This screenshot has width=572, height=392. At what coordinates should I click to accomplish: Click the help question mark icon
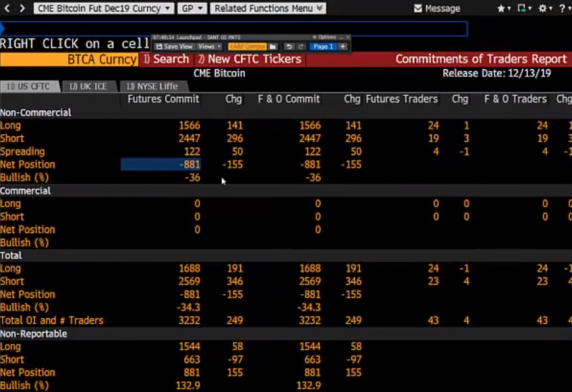point(562,8)
